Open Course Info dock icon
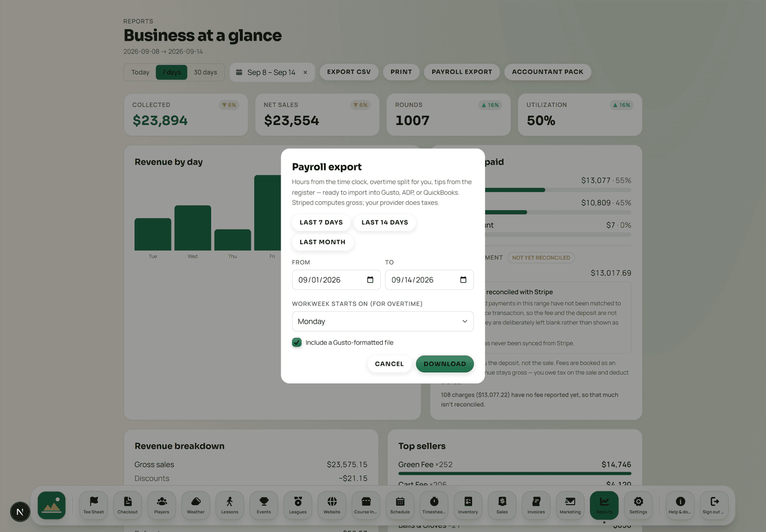The width and height of the screenshot is (766, 532). (x=366, y=505)
